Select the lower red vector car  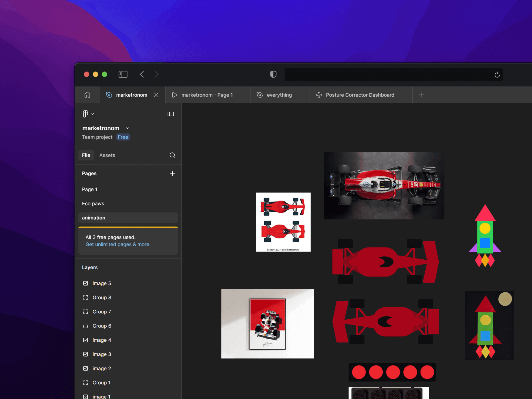[386, 321]
